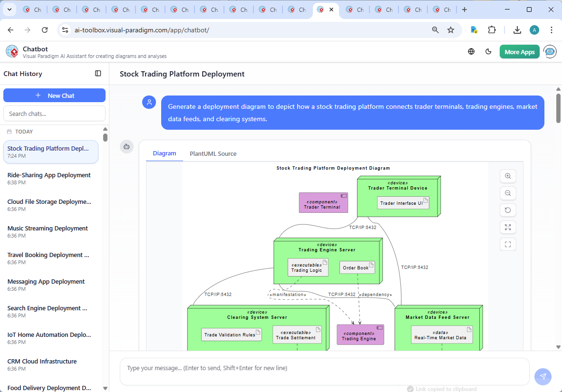Select the Diagram tab

tap(165, 153)
